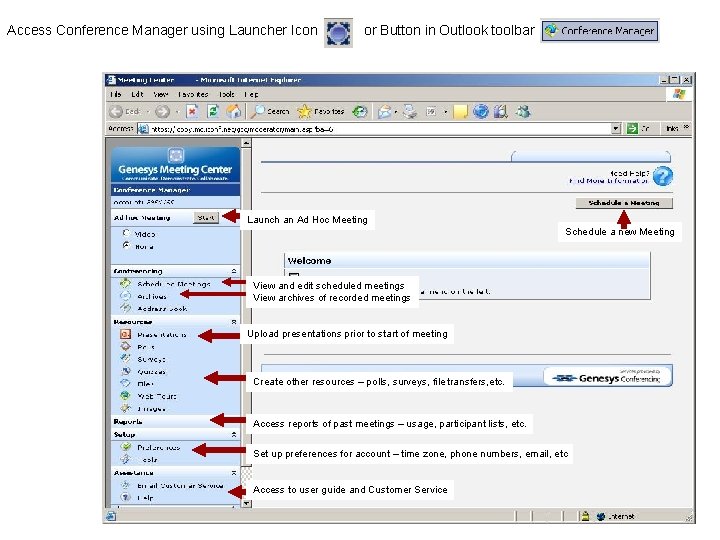The height and width of the screenshot is (540, 720).
Task: Go back with the browser Back button
Action: click(x=125, y=111)
